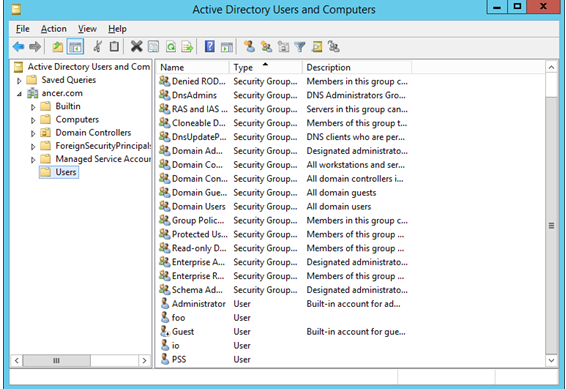Click the Delete X icon
Screen dimensions: 566x389
click(x=136, y=47)
